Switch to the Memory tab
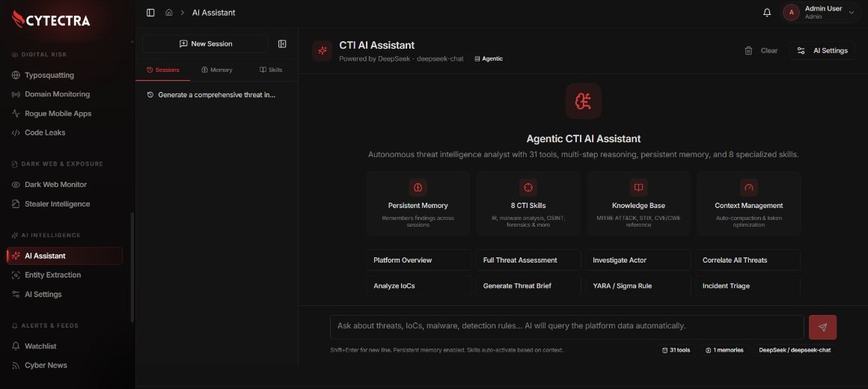This screenshot has height=389, width=868. (216, 70)
